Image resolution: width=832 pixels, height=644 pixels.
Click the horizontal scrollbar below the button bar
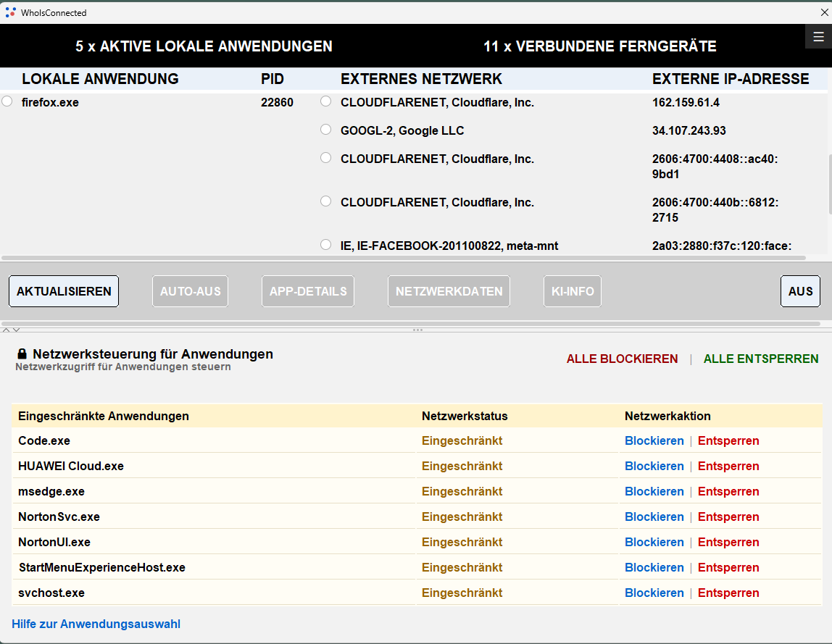411,323
